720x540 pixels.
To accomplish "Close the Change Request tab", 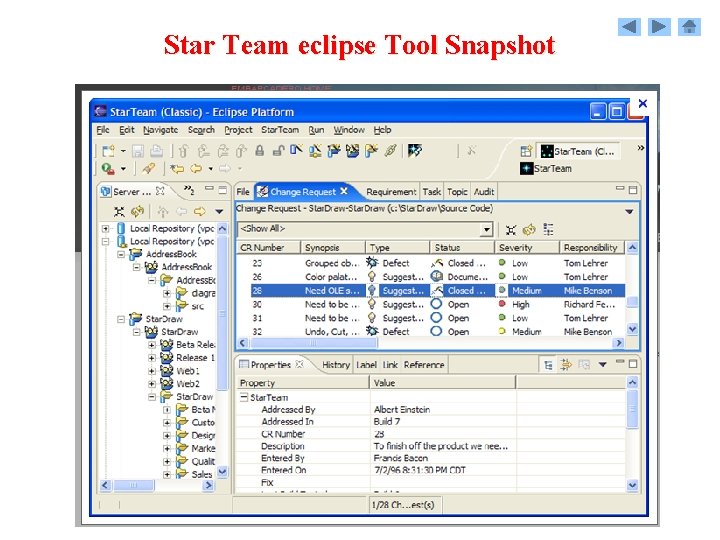I will (x=344, y=191).
